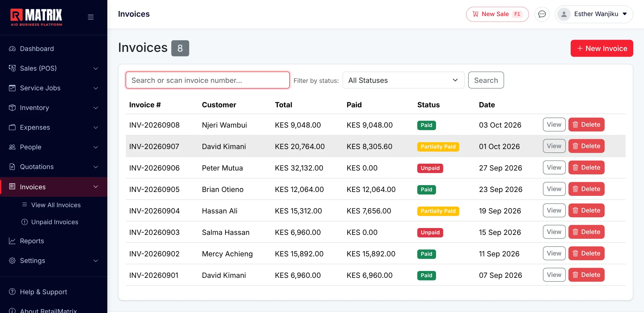Click the Search button
644x313 pixels.
click(x=486, y=80)
